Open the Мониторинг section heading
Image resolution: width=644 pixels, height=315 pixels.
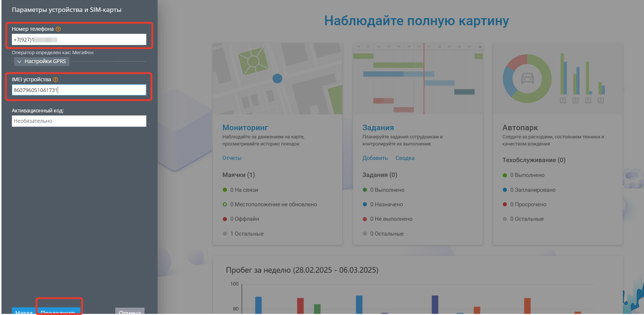pos(245,128)
